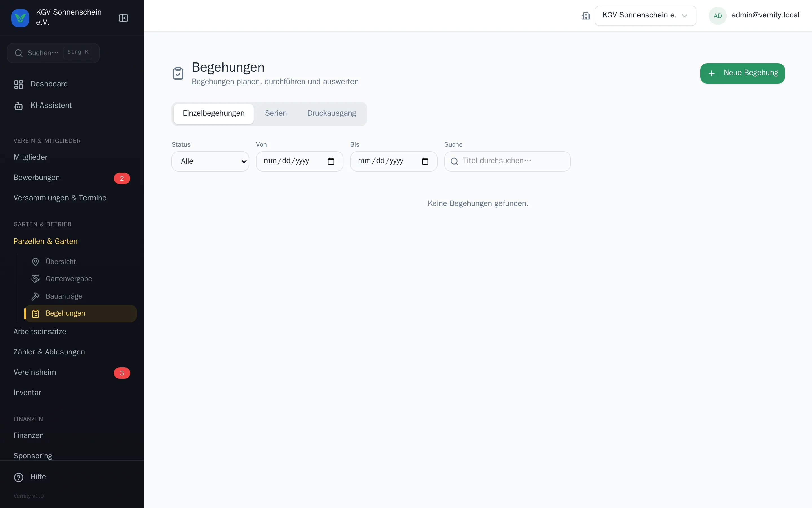Click the KGV Sonnenschein e.V. title
The height and width of the screenshot is (508, 812).
pos(69,17)
